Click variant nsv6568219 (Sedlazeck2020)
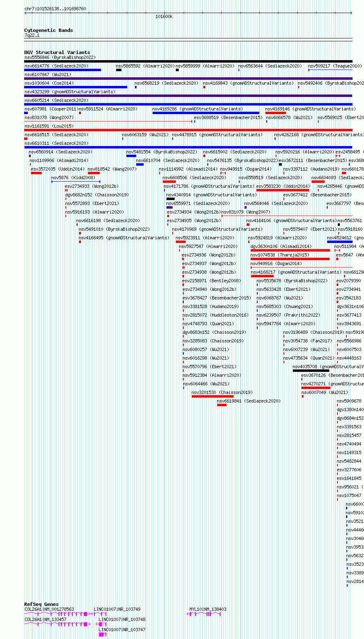This screenshot has width=364, height=639. (167, 83)
